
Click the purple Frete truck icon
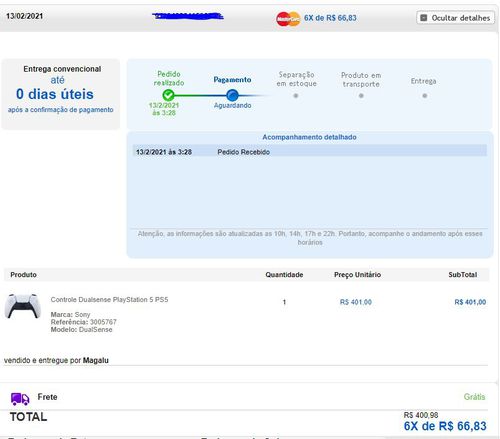20,399
